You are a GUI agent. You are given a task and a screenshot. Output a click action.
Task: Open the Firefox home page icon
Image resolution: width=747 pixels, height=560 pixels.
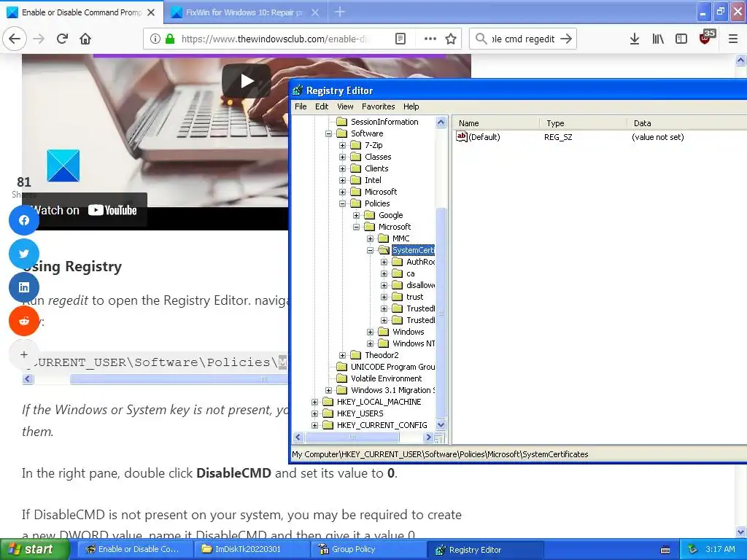85,39
